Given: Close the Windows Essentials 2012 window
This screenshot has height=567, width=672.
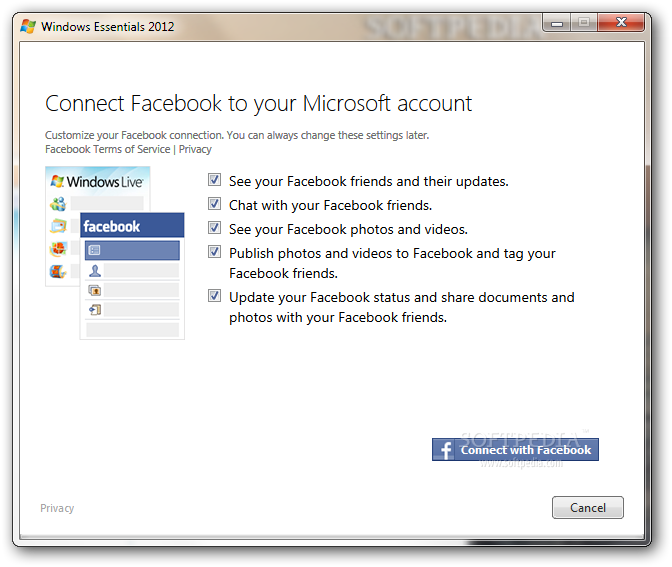Looking at the screenshot, I should click(621, 22).
